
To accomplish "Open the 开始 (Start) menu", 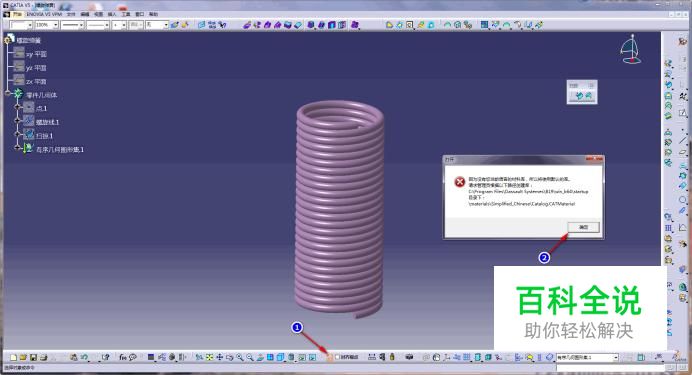I will 17,14.
